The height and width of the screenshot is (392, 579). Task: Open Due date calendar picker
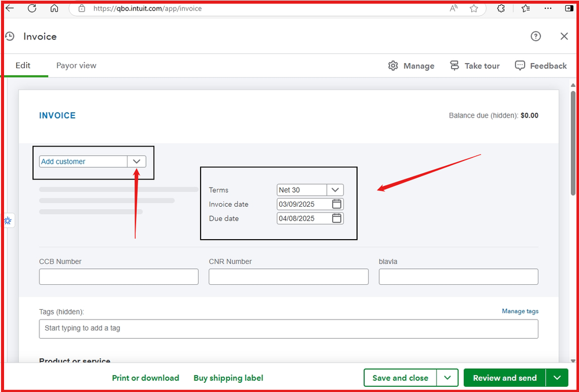pyautogui.click(x=336, y=218)
